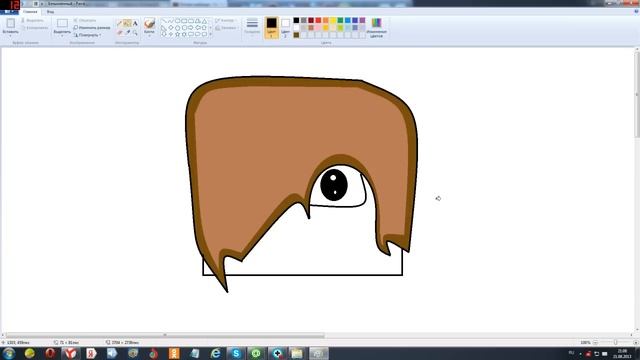Image resolution: width=640 pixels, height=360 pixels.
Task: Click the zoom out minus button
Action: point(596,342)
